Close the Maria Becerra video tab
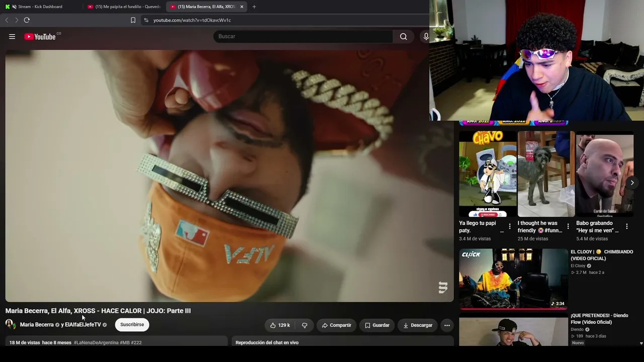 (x=242, y=7)
